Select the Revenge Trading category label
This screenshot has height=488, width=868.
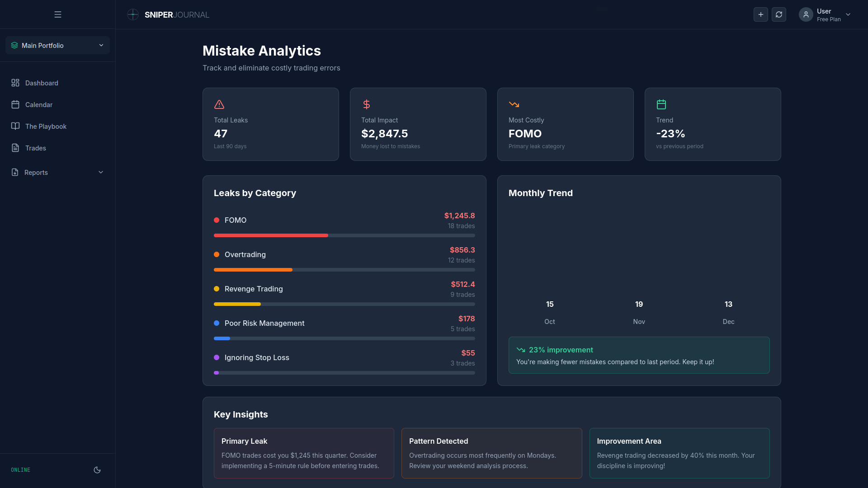coord(254,289)
